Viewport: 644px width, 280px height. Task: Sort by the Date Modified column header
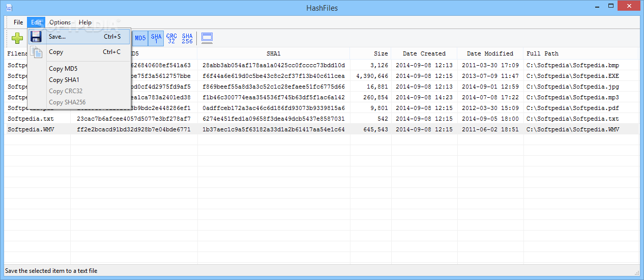(490, 53)
